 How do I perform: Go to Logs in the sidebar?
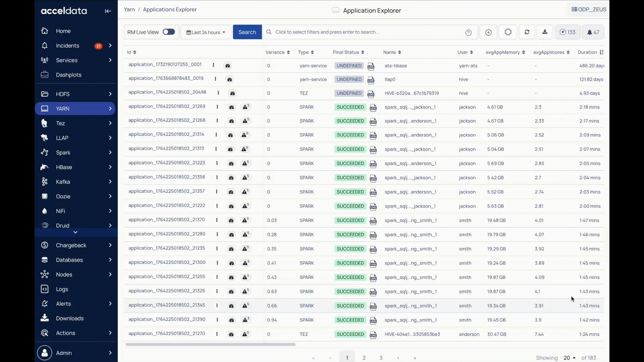pyautogui.click(x=62, y=289)
